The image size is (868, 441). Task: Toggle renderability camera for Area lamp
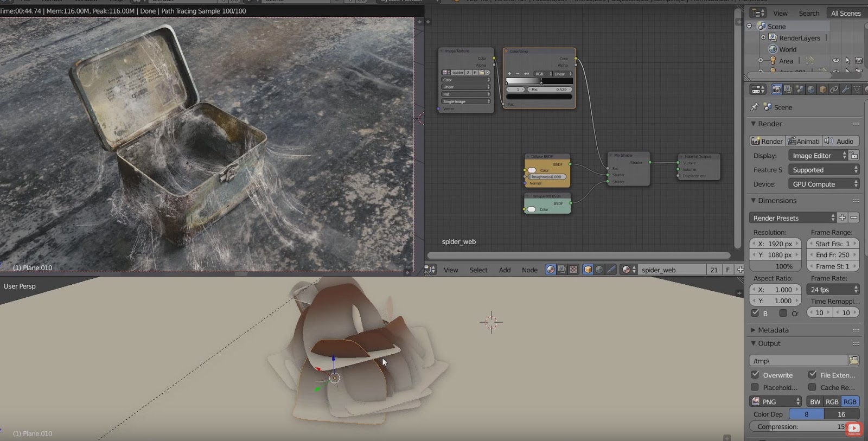point(859,61)
